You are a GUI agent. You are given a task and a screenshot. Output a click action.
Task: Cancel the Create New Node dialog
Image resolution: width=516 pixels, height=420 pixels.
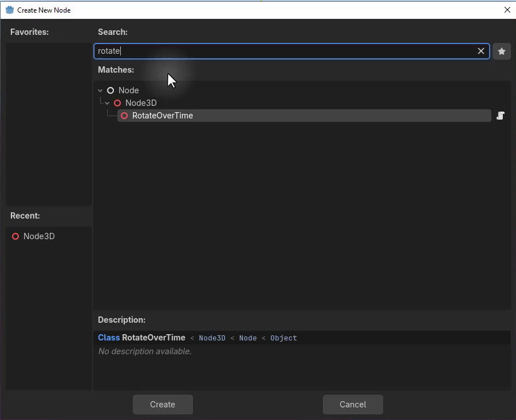tap(353, 404)
